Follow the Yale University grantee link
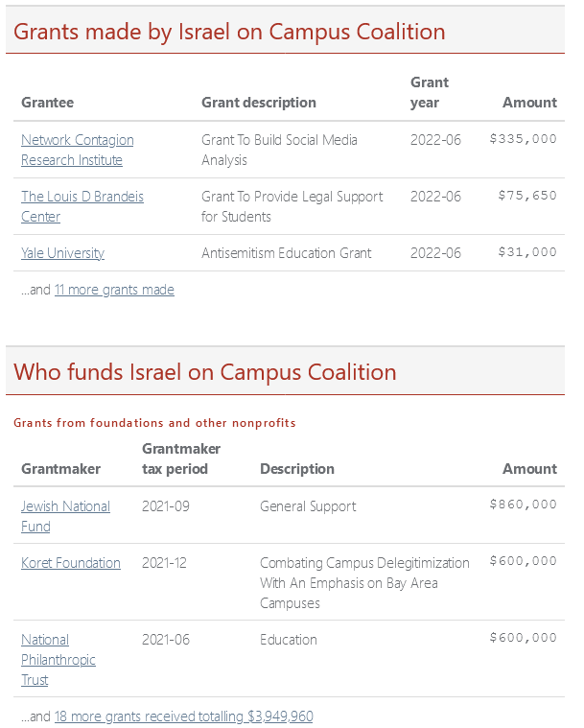This screenshot has height=728, width=584. click(x=62, y=253)
